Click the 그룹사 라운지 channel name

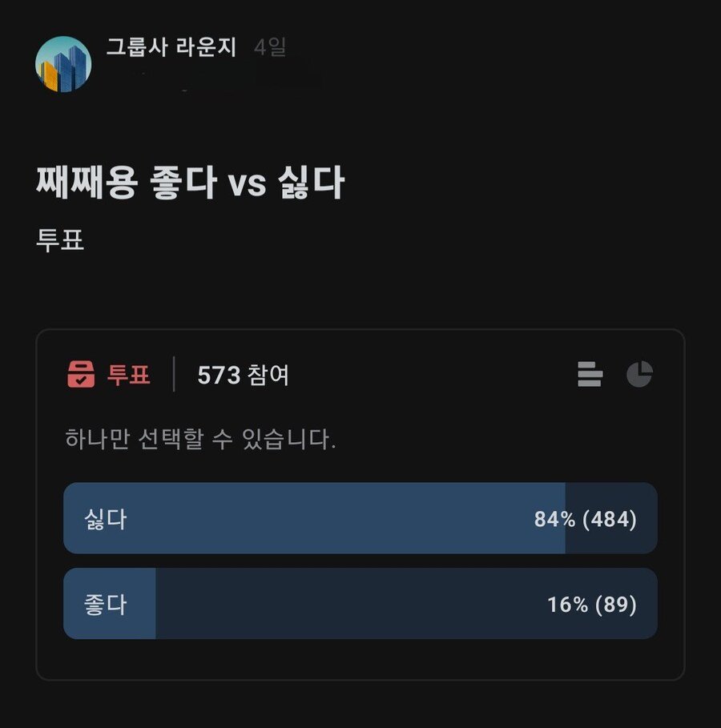click(171, 48)
